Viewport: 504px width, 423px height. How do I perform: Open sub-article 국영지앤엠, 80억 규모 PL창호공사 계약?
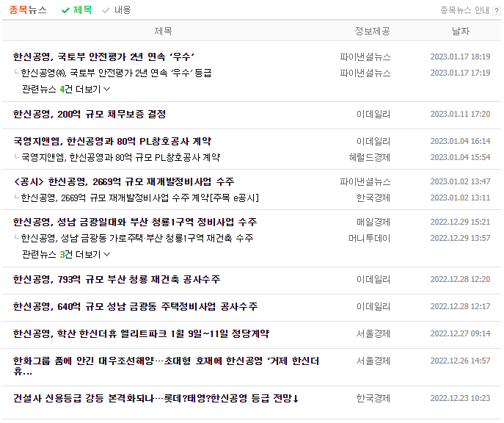(120, 157)
